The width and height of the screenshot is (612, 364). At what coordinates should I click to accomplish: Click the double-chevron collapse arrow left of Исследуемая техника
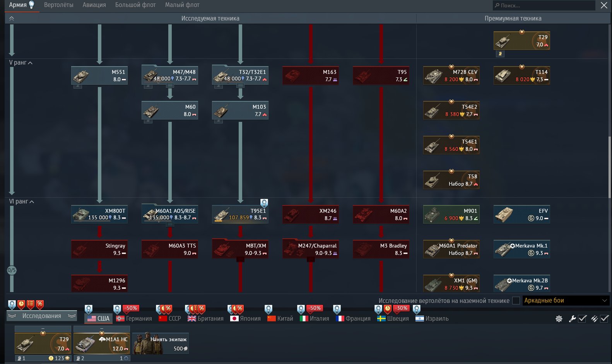click(x=12, y=18)
